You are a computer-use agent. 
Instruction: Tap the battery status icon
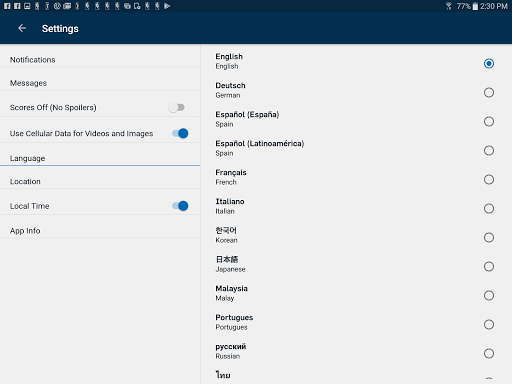(x=475, y=6)
